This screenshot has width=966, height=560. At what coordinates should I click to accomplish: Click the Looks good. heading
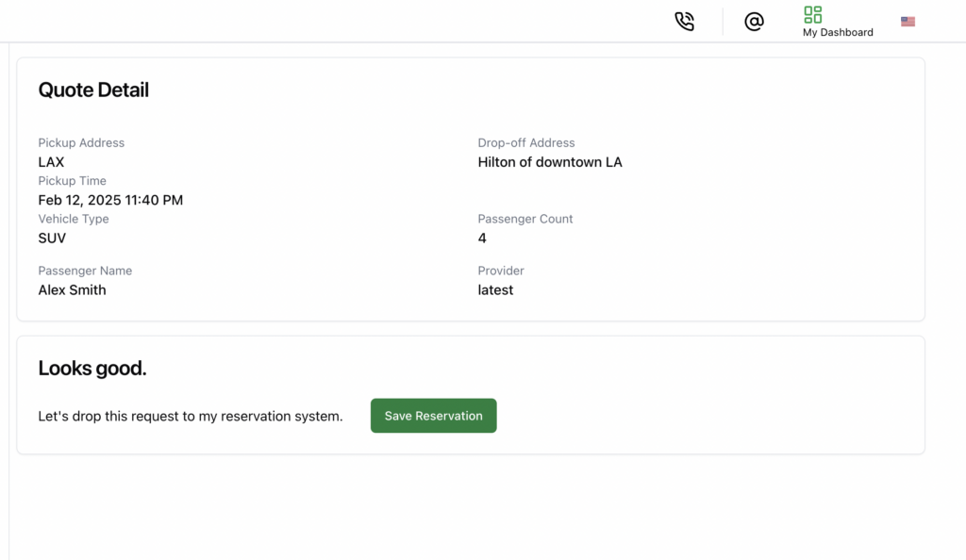[x=92, y=368]
